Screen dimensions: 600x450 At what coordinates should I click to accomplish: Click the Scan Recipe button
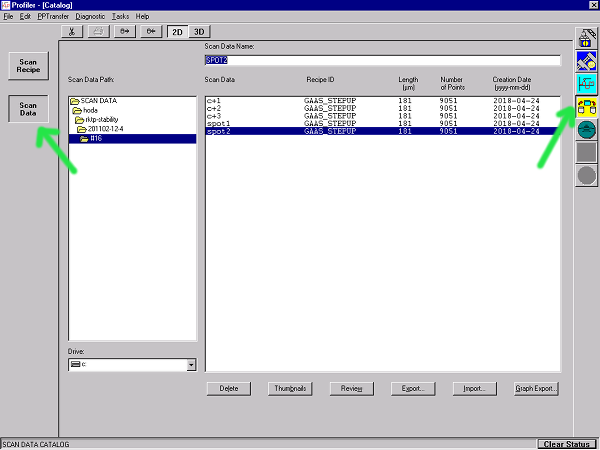pyautogui.click(x=29, y=66)
